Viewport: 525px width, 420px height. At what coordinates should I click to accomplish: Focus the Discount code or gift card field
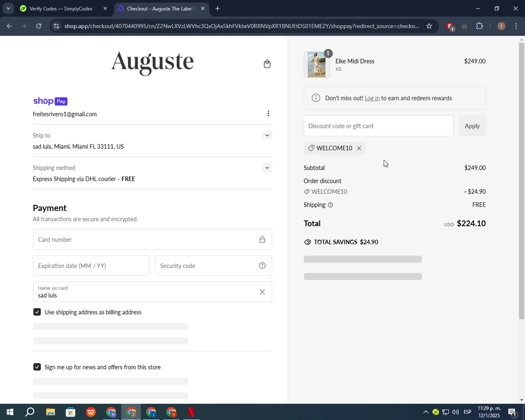click(378, 126)
